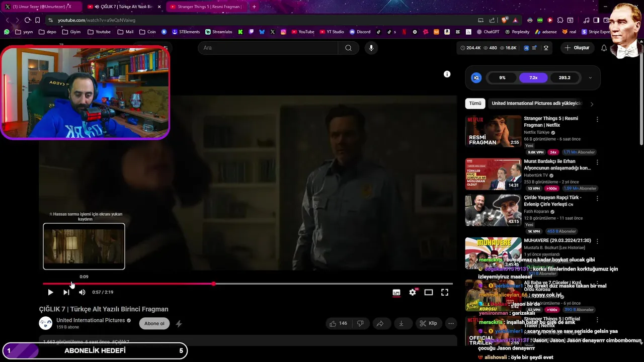Open the Streamlabs bookmark
Viewport: 644px width, 362px height.
click(x=218, y=32)
